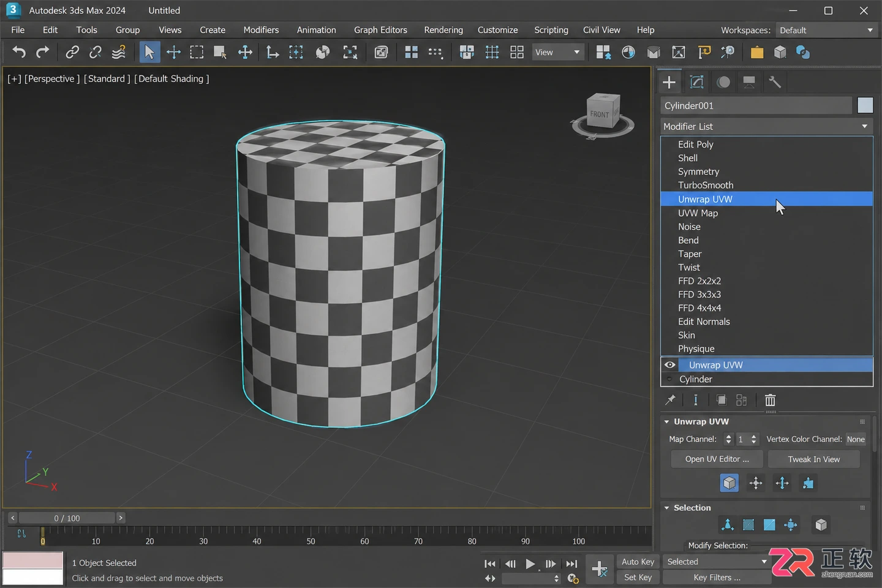Open the Graph Editors menu
The image size is (882, 588).
tap(380, 30)
